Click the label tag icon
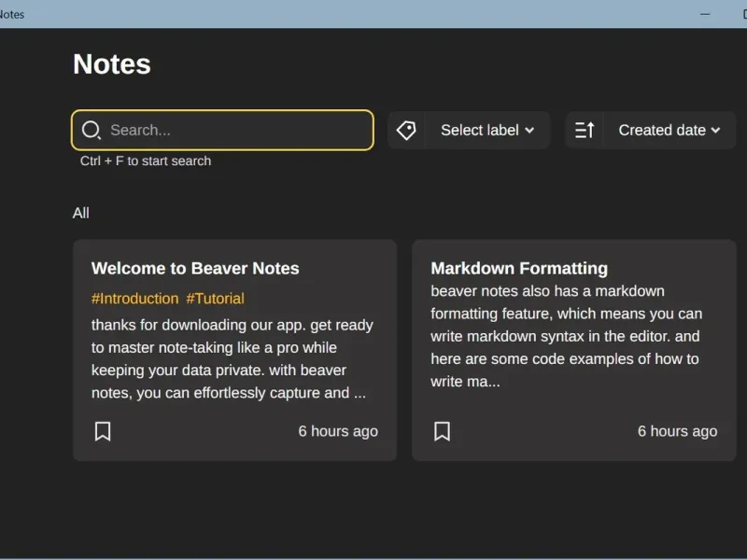The image size is (747, 560). 406,131
